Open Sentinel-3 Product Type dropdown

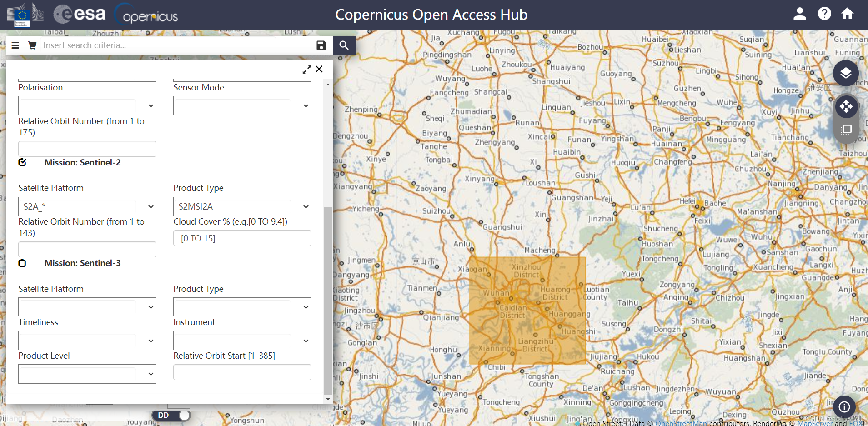pos(242,307)
